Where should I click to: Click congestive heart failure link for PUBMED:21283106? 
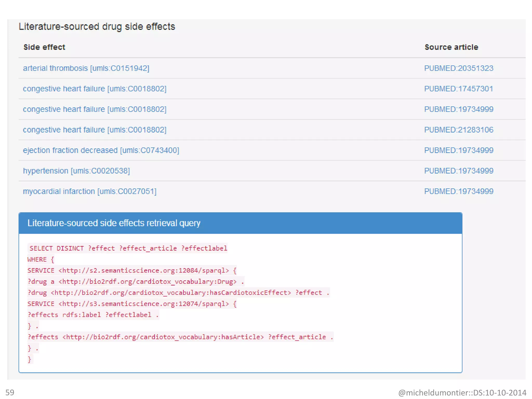[x=95, y=130]
